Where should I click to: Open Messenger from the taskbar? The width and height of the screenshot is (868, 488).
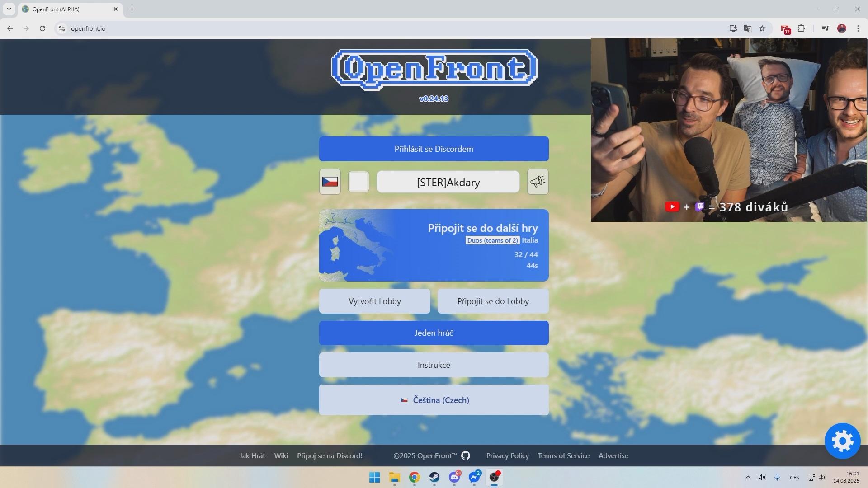coord(474,477)
